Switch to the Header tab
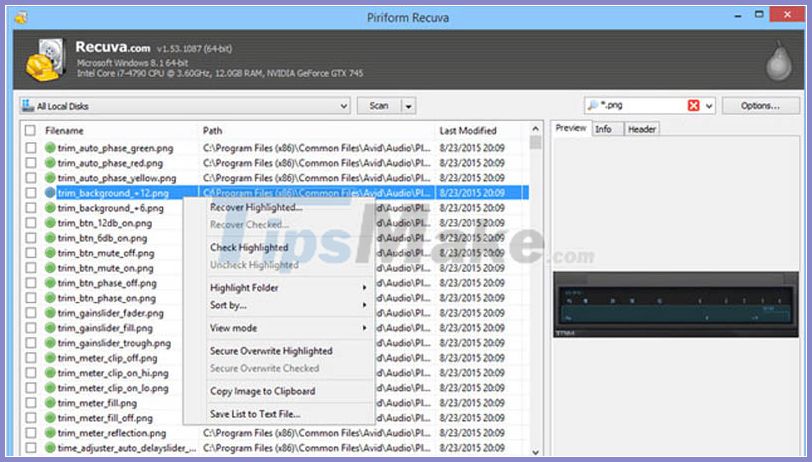Image resolution: width=812 pixels, height=462 pixels. tap(642, 129)
